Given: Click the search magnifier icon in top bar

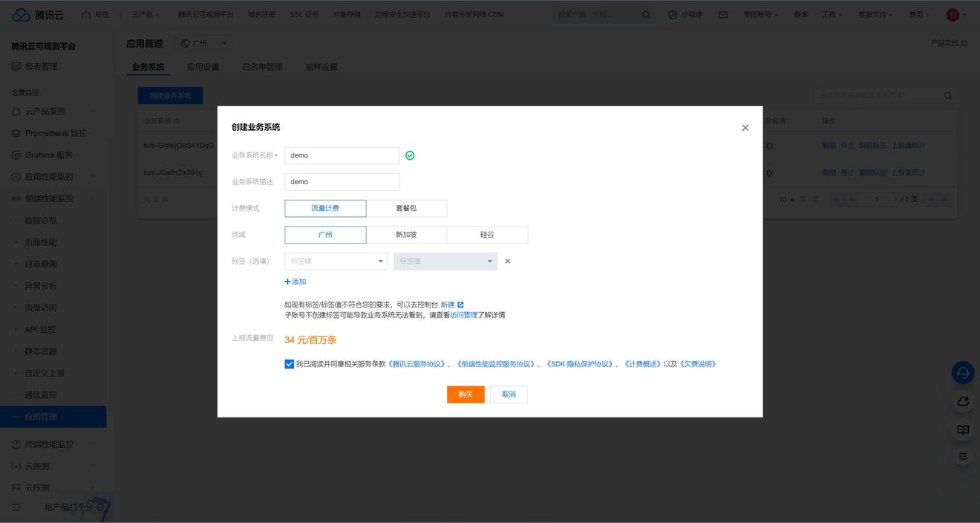Looking at the screenshot, I should (646, 15).
